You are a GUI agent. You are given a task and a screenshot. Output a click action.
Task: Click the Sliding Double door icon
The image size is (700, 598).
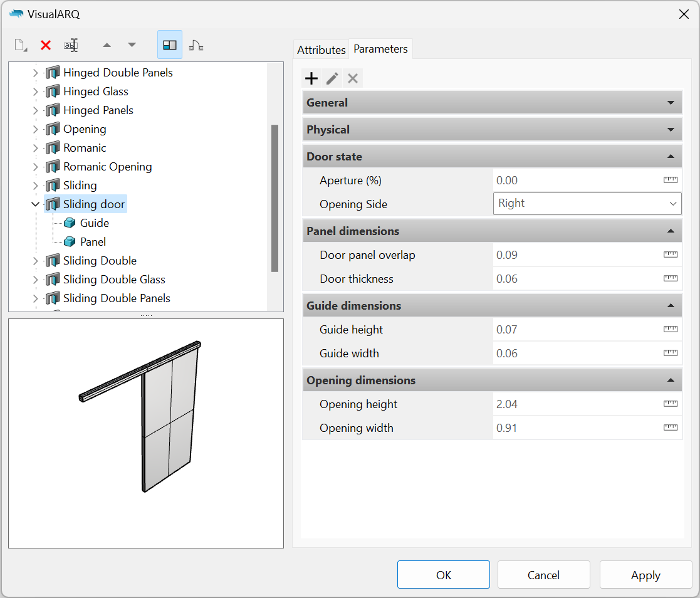coord(52,260)
